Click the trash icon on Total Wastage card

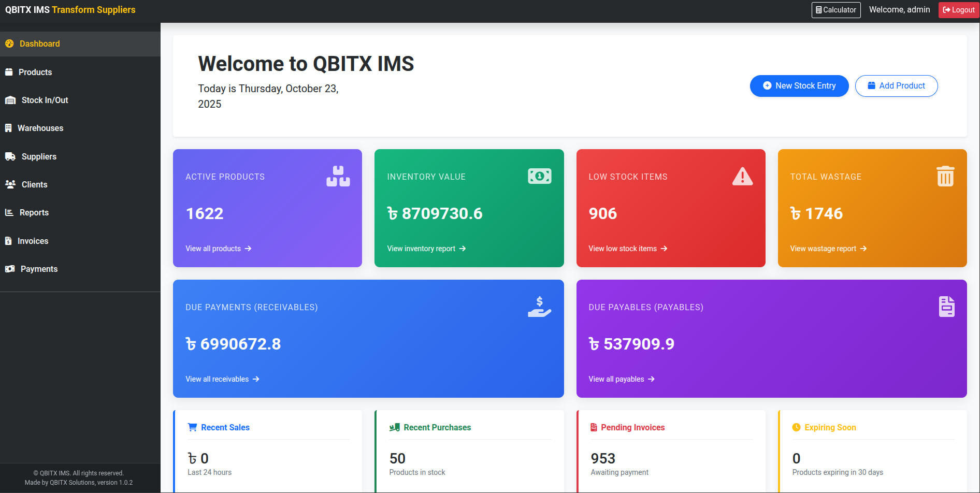[945, 176]
